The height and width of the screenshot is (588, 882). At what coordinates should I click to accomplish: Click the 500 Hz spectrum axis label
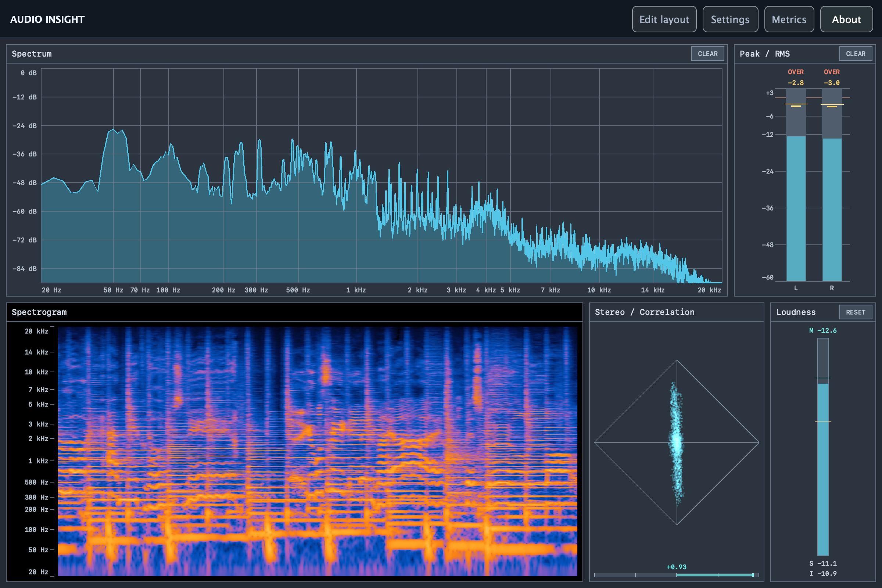(298, 290)
